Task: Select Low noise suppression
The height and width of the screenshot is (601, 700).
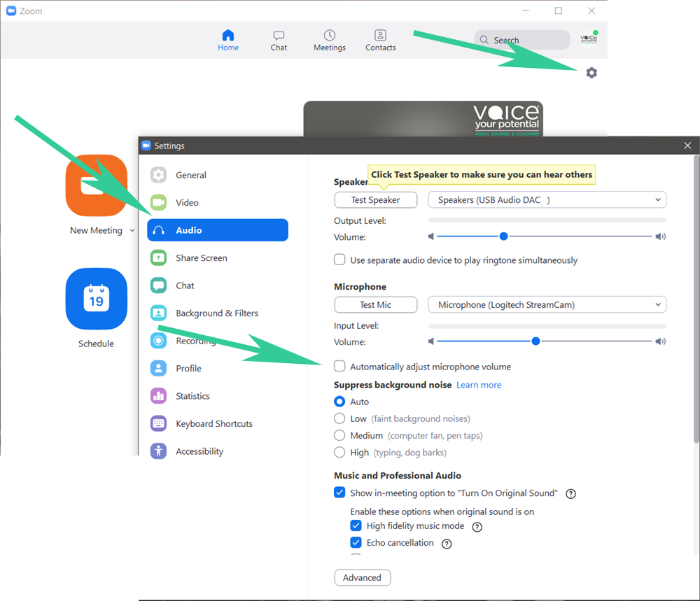Action: [339, 418]
